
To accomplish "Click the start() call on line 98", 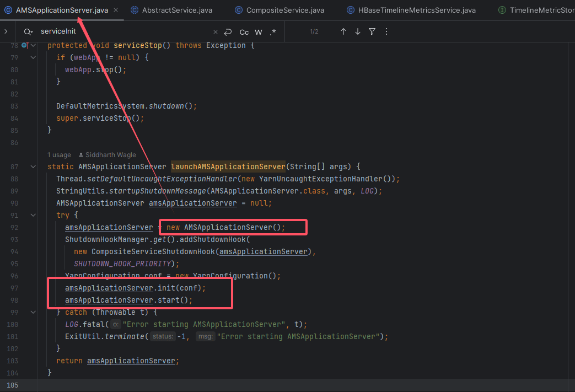I will click(x=173, y=300).
